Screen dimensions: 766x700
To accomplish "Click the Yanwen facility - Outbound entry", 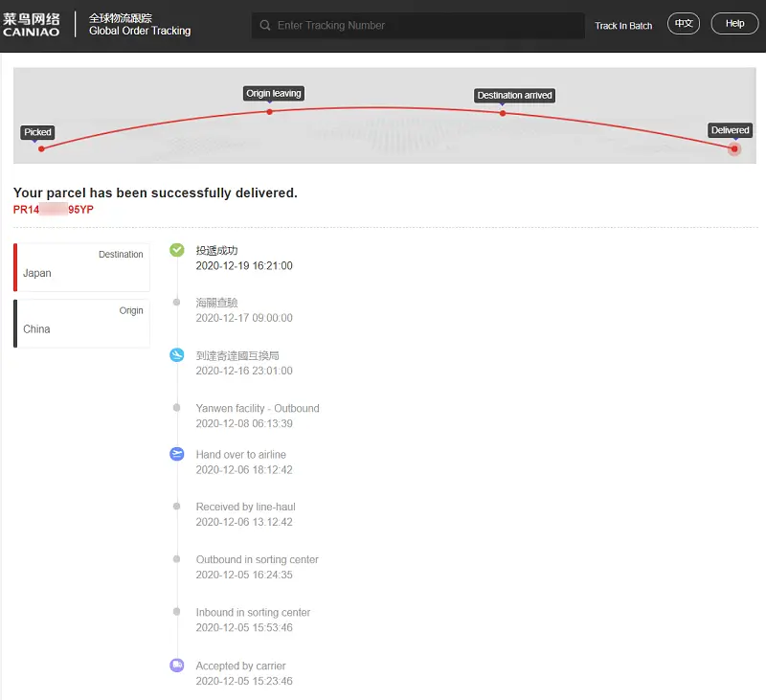I will tap(258, 408).
